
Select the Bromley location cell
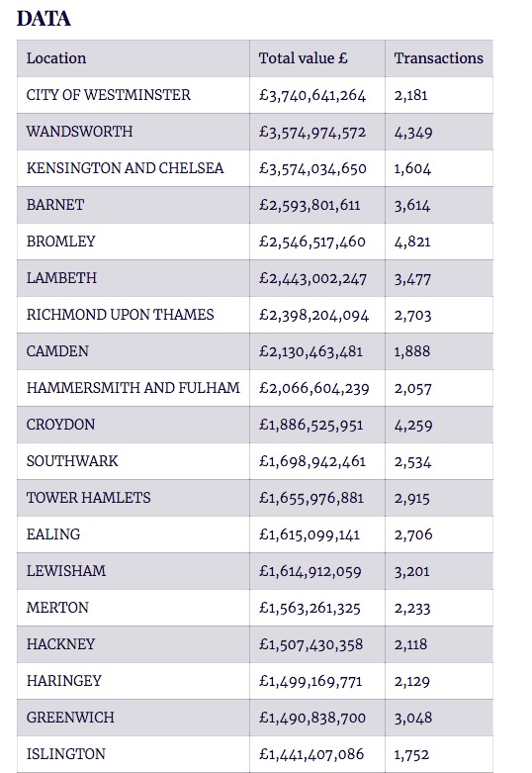pos(133,242)
